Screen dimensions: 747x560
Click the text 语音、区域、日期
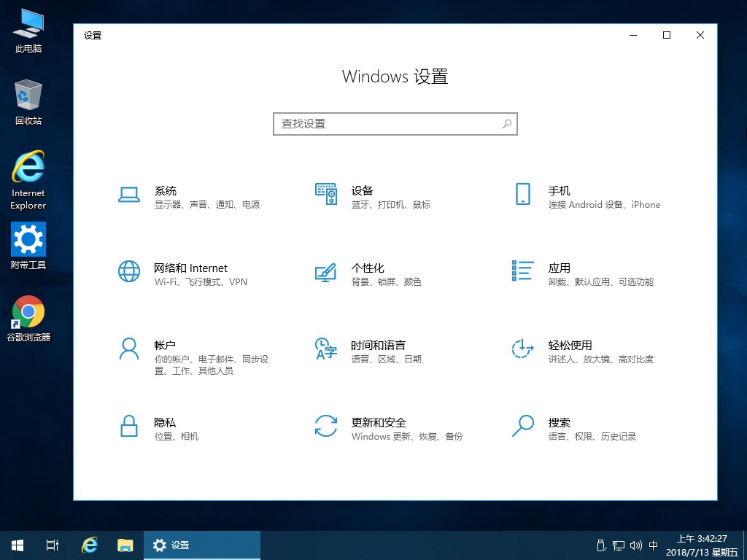[387, 359]
